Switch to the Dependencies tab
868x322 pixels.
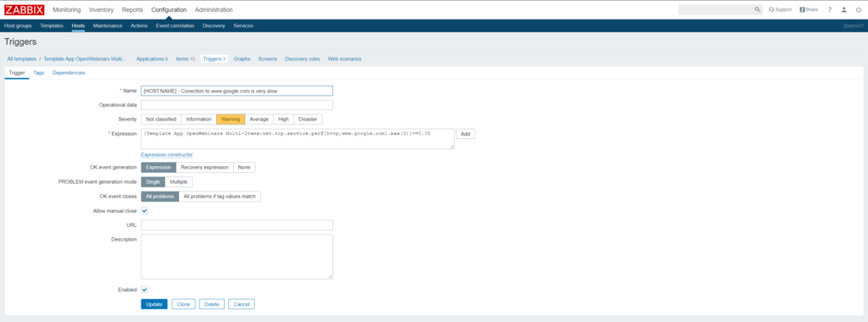coord(69,73)
